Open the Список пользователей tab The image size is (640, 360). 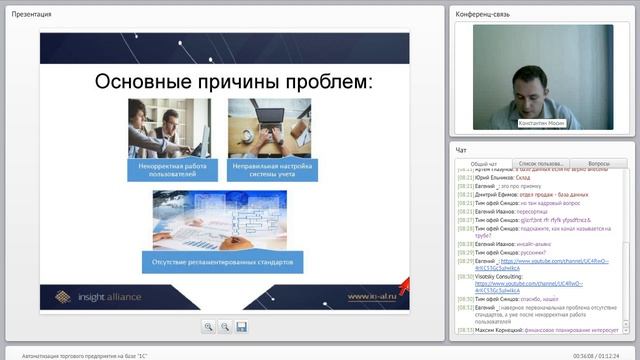tap(541, 164)
